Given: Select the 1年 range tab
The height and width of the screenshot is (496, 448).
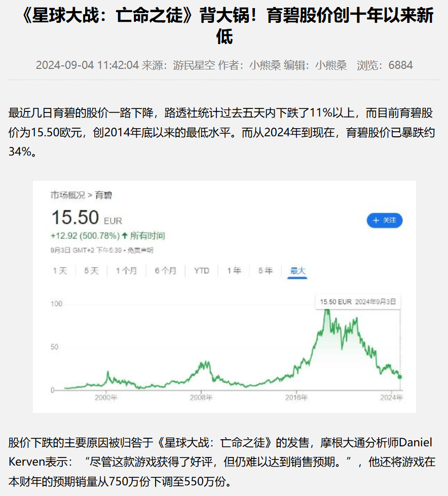Looking at the screenshot, I should [234, 271].
